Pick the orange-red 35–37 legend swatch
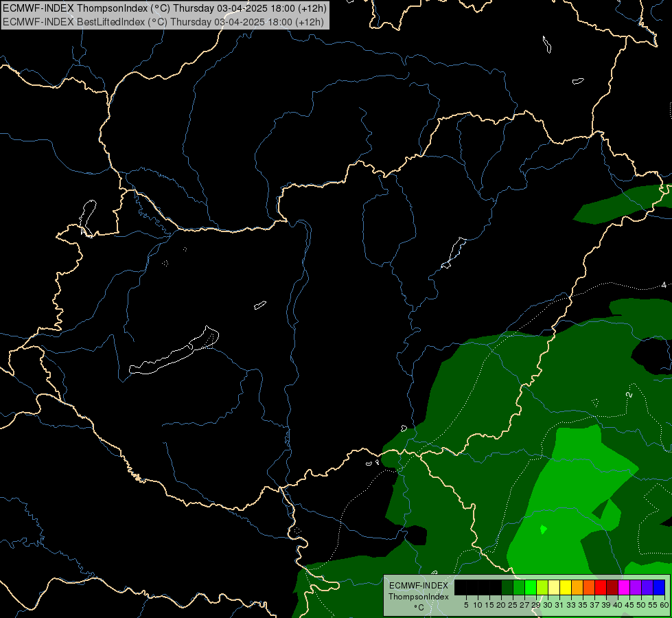 click(589, 587)
